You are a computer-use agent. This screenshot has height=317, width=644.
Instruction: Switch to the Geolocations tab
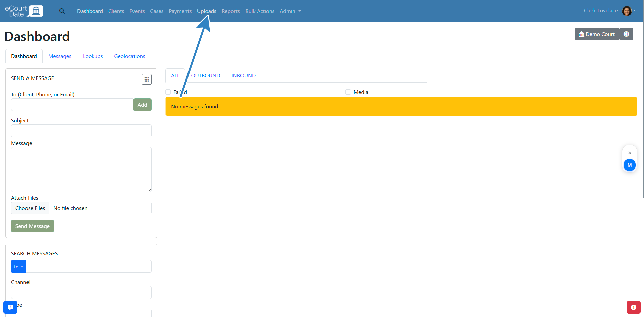[129, 56]
